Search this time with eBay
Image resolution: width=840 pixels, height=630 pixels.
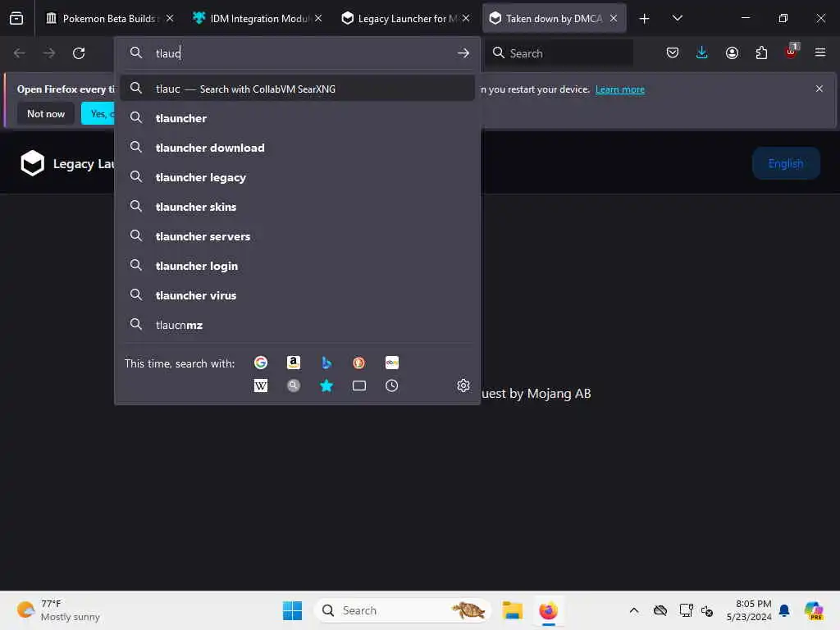pyautogui.click(x=391, y=363)
